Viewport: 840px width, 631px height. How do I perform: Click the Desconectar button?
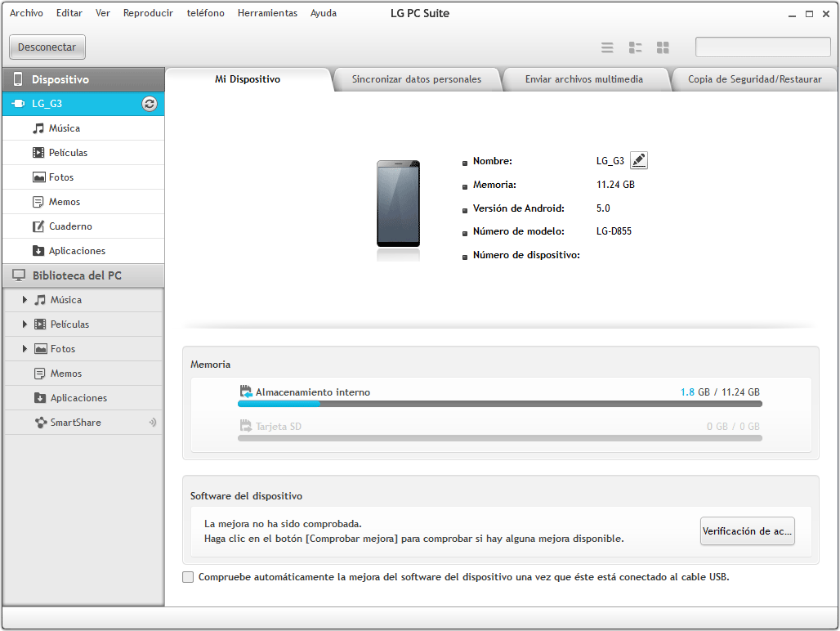click(x=47, y=47)
